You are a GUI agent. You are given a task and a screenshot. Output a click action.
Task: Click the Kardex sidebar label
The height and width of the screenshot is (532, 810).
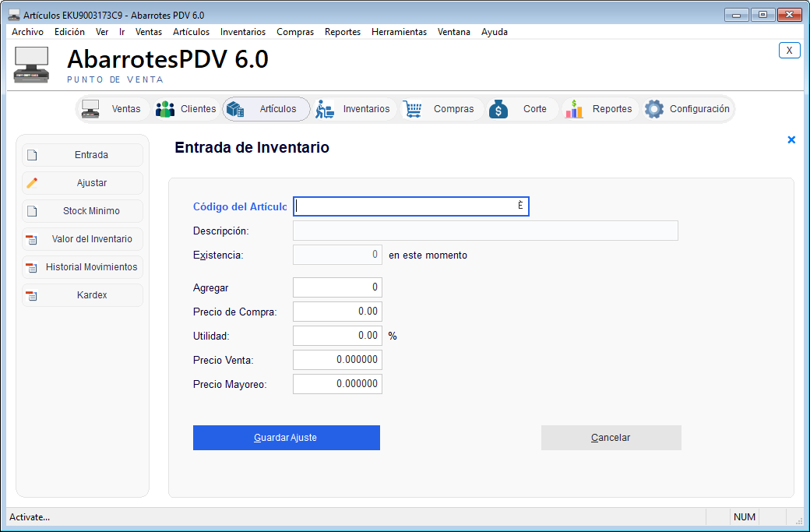(92, 295)
